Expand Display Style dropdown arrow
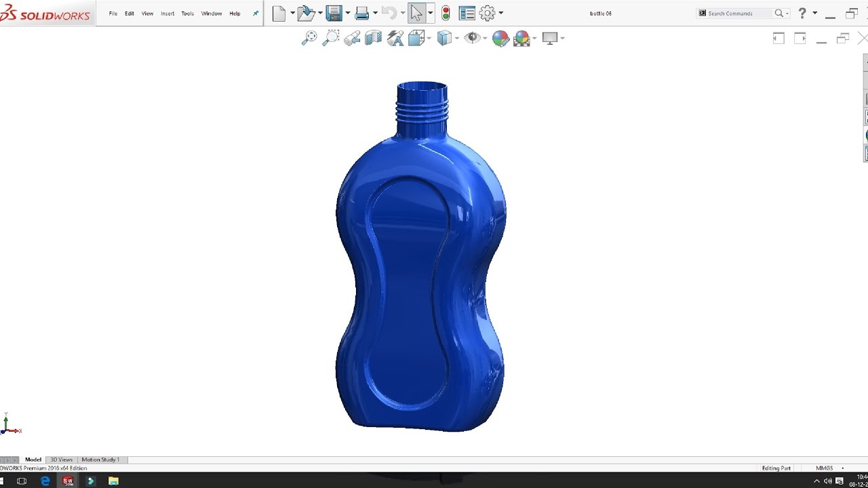This screenshot has height=488, width=868. click(x=457, y=39)
